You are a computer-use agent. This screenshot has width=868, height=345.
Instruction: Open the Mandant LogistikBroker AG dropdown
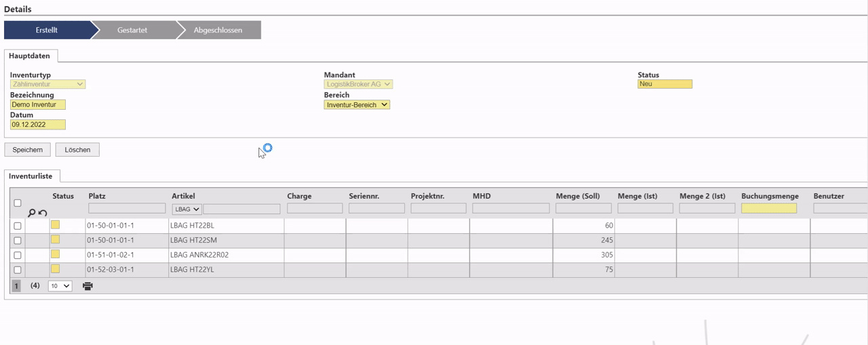pyautogui.click(x=358, y=84)
